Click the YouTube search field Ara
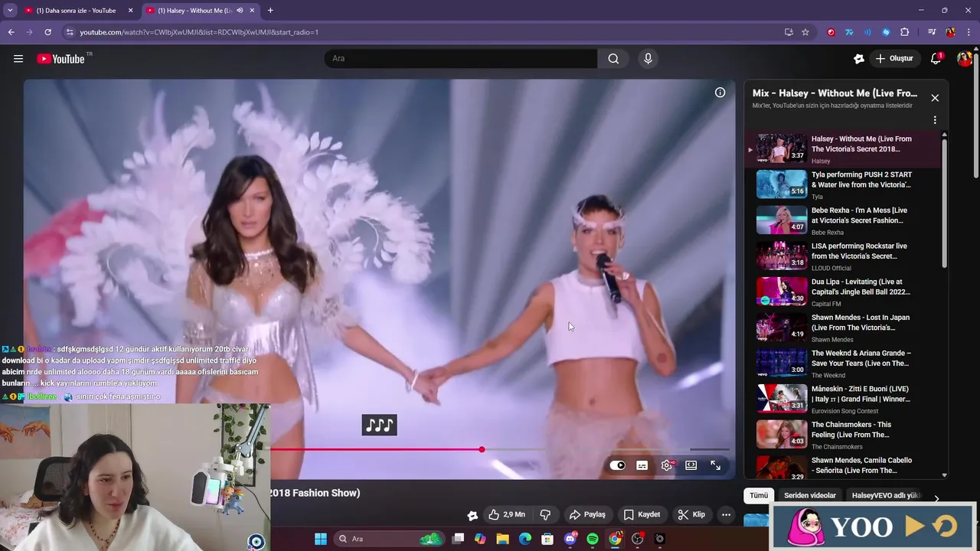The image size is (980, 551). pos(462,59)
